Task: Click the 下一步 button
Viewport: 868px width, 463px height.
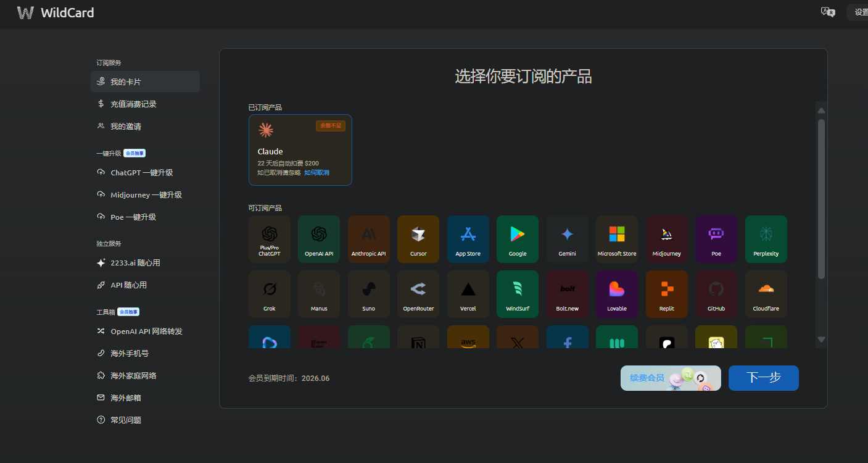Action: [763, 378]
